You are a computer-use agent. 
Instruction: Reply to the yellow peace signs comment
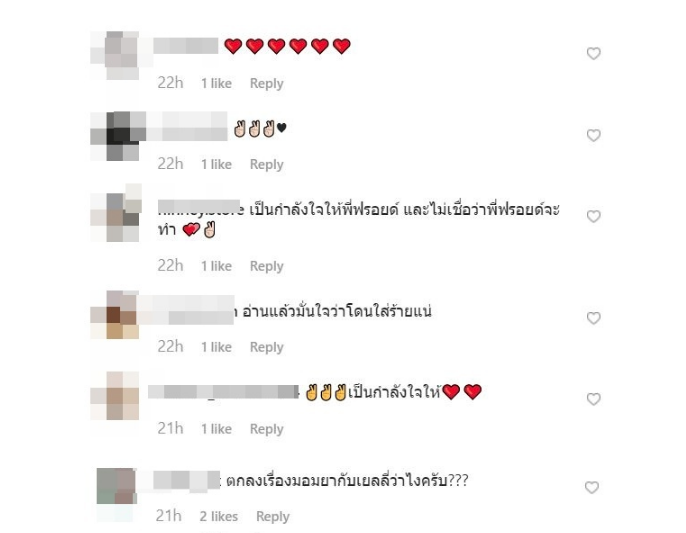click(266, 428)
